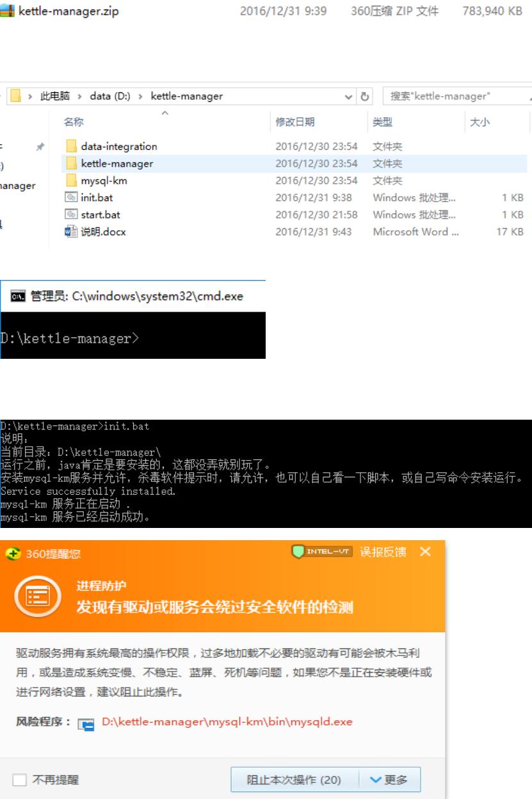This screenshot has height=799, width=532.
Task: Click the kettle-manager breadcrumb segment
Action: (187, 97)
